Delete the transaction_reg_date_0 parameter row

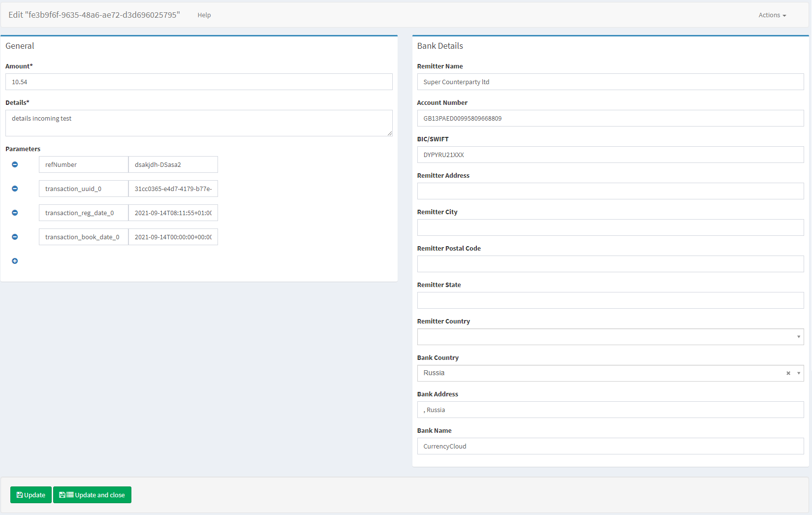pos(15,213)
